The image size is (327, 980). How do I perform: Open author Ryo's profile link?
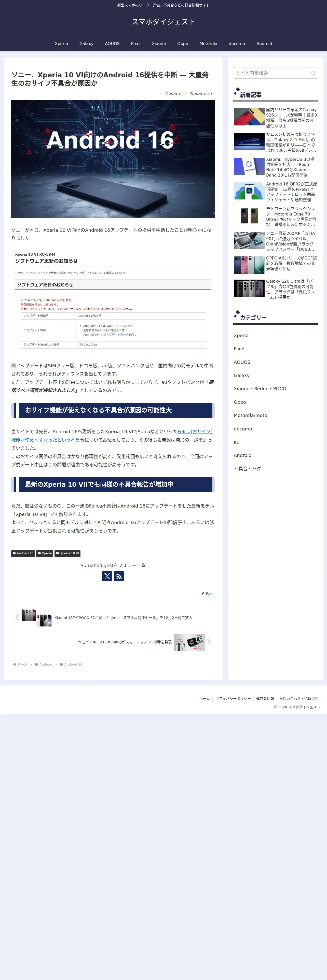point(209,594)
